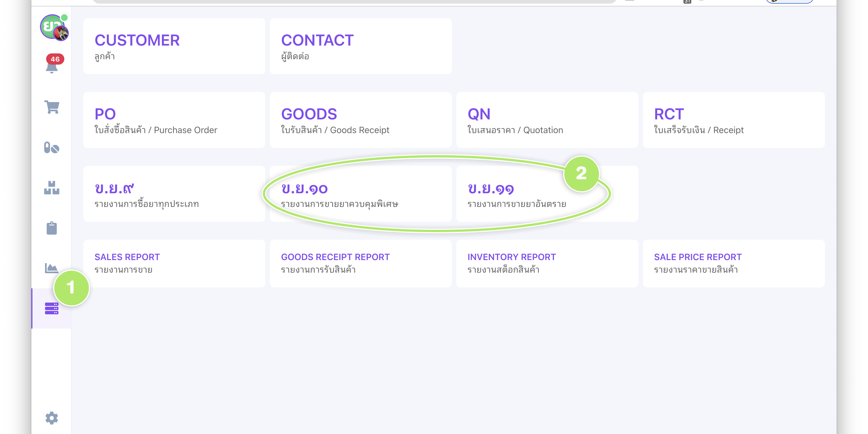
Task: Open the CONTACT card
Action: click(360, 46)
